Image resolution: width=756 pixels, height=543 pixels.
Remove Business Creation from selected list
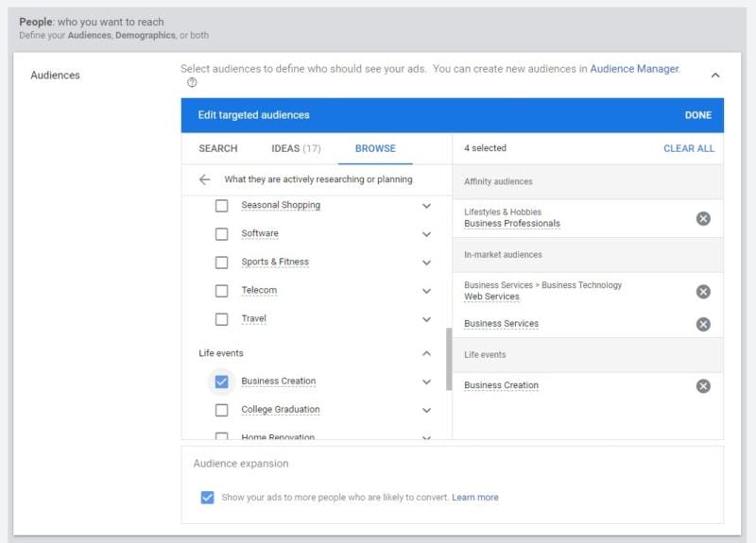click(x=703, y=386)
